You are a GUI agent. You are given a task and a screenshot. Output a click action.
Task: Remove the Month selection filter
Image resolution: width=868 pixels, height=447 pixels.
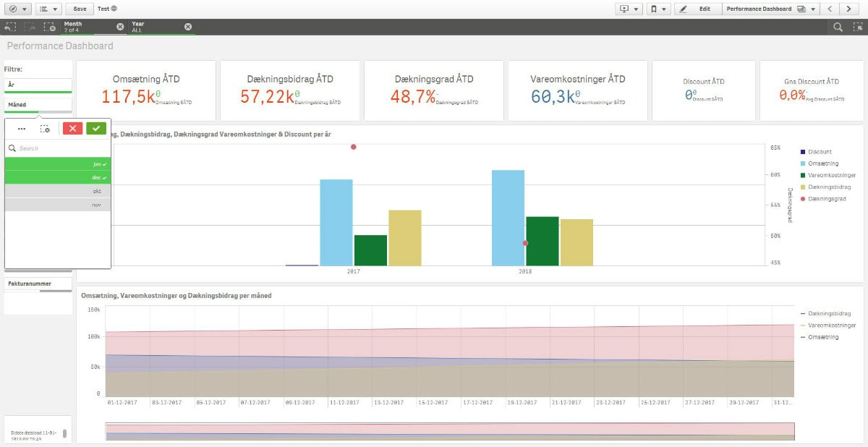pos(121,27)
